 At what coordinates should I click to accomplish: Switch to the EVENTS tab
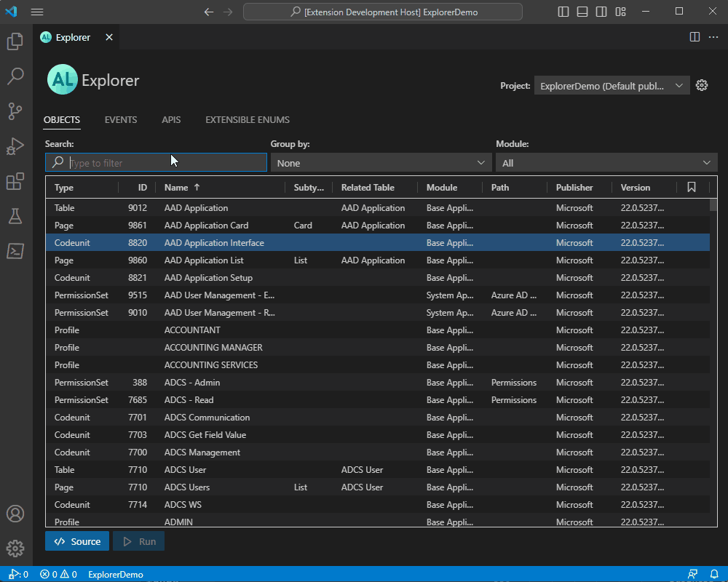(121, 120)
